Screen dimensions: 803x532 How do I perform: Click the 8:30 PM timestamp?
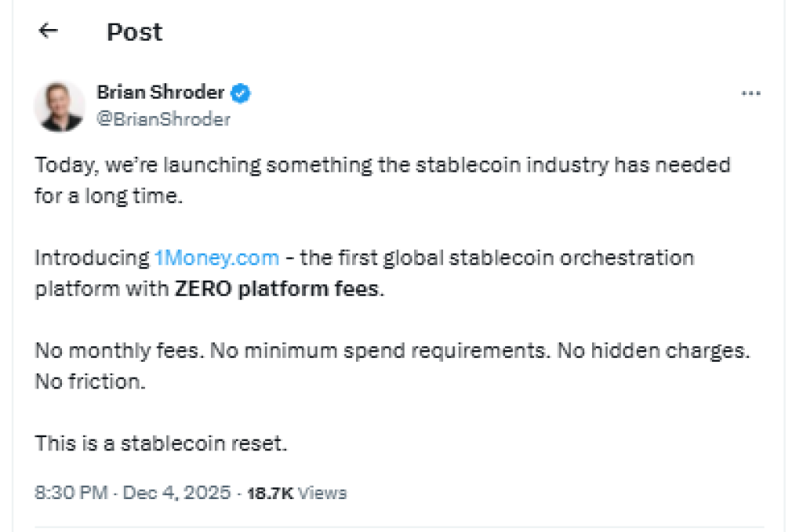pyautogui.click(x=71, y=493)
